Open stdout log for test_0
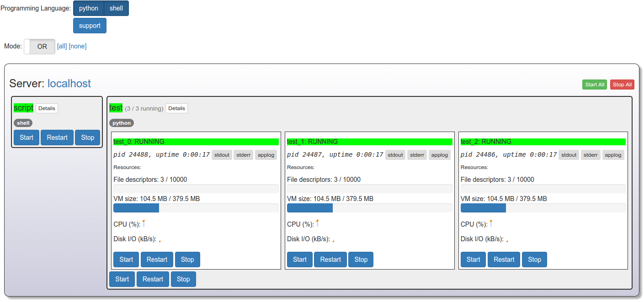The height and width of the screenshot is (302, 644). click(x=222, y=154)
